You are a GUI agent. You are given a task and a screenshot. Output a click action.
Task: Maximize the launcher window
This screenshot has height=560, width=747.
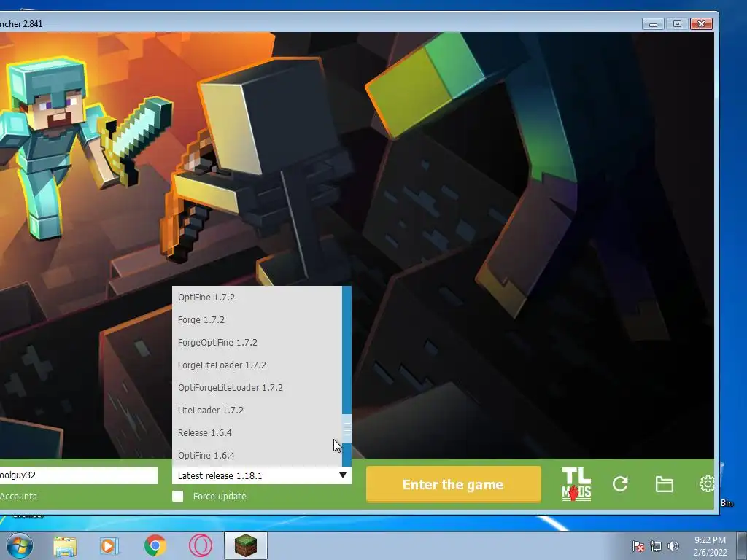[x=677, y=24]
